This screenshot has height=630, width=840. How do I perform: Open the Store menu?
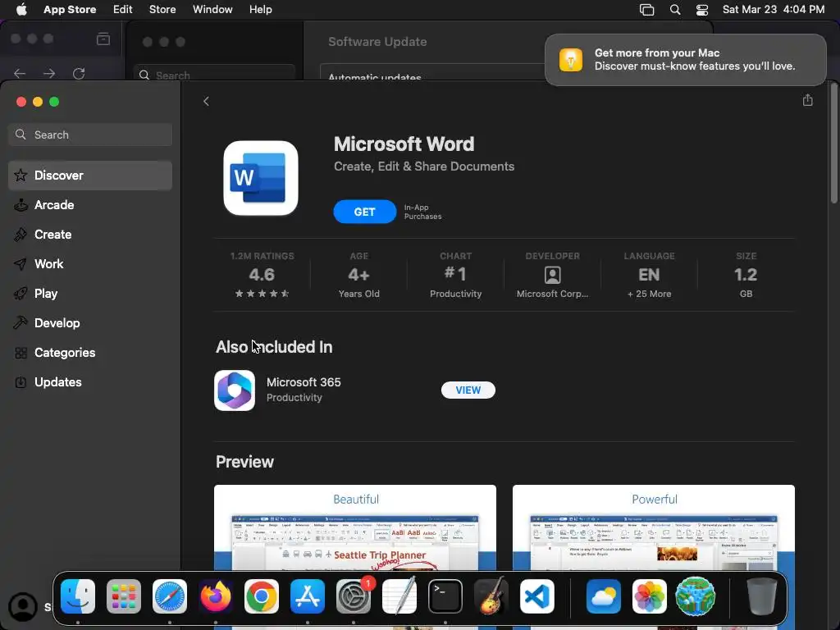[x=162, y=9]
